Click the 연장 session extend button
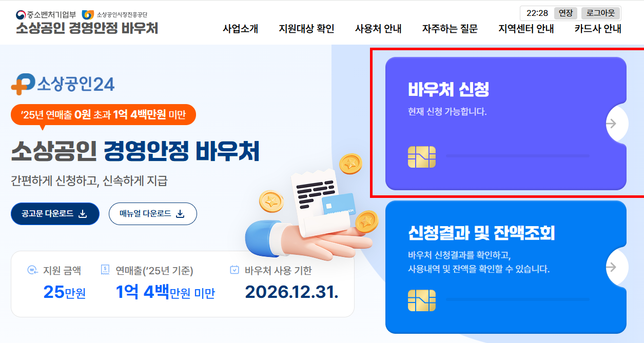 (x=565, y=13)
